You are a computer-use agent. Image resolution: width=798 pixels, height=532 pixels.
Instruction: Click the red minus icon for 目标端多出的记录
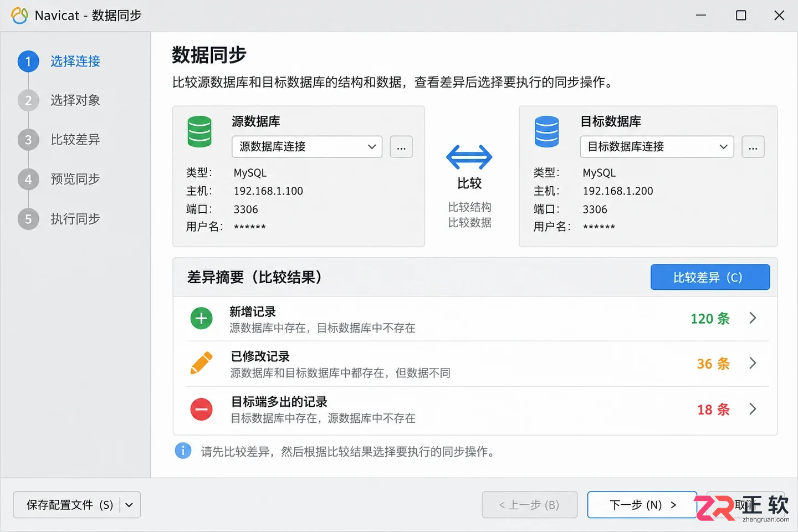coord(202,410)
